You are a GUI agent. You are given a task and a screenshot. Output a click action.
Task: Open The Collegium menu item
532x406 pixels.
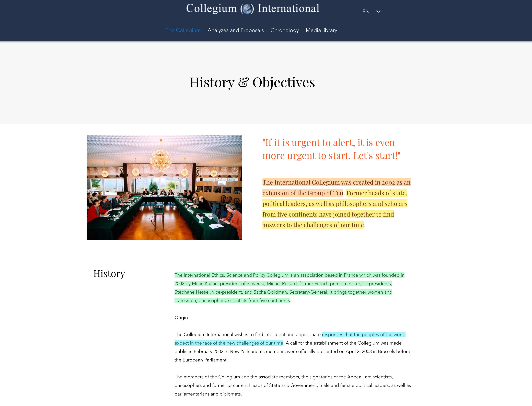183,30
